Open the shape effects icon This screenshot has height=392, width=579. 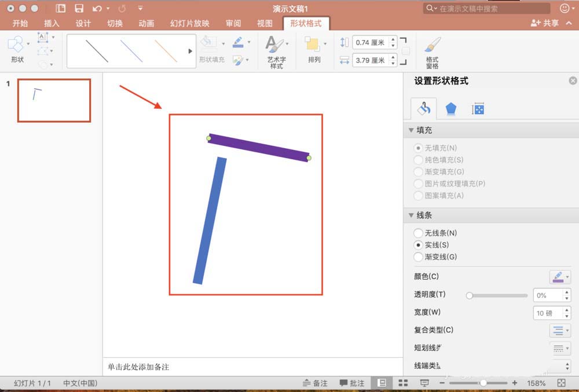coord(238,60)
